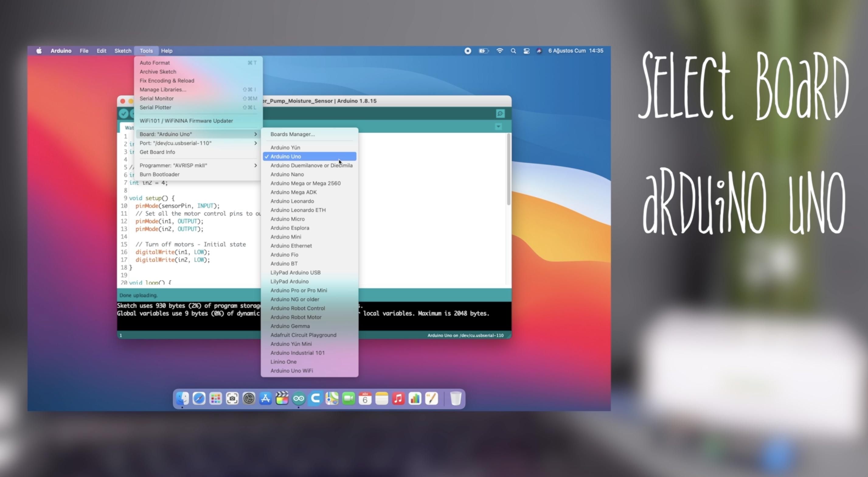The image size is (868, 477).
Task: Open WiFi101 Firmware Updater tool
Action: click(186, 120)
